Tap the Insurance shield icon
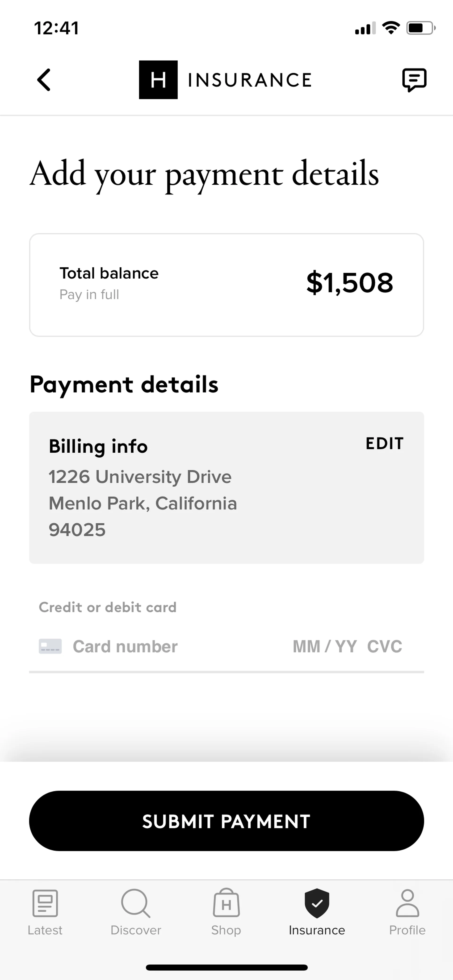This screenshot has height=980, width=453. coord(317,903)
